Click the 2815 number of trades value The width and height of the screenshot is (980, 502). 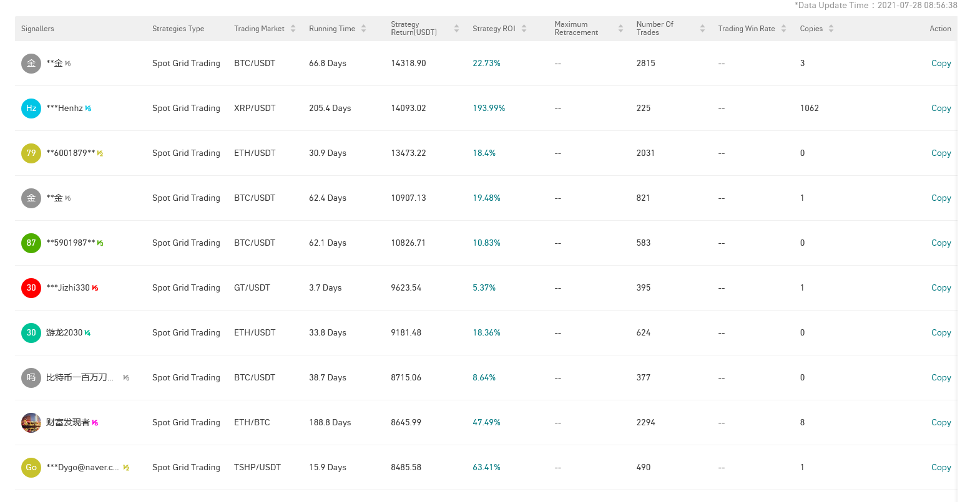pos(645,64)
